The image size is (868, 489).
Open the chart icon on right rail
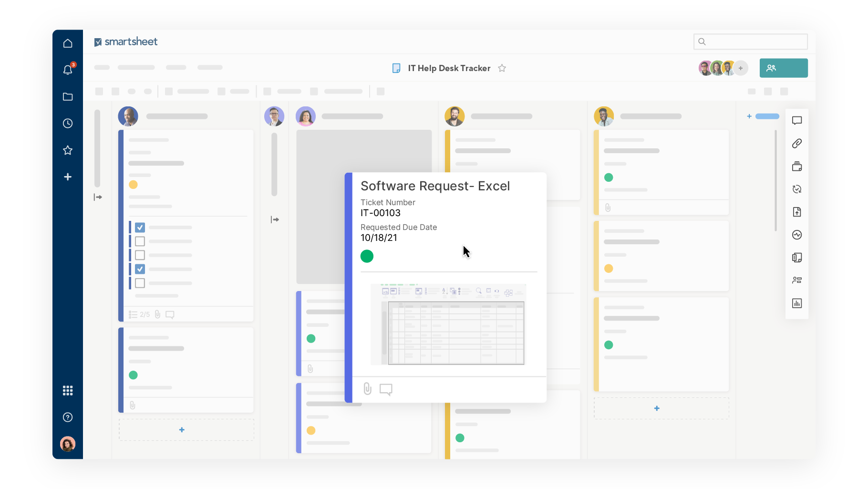797,303
